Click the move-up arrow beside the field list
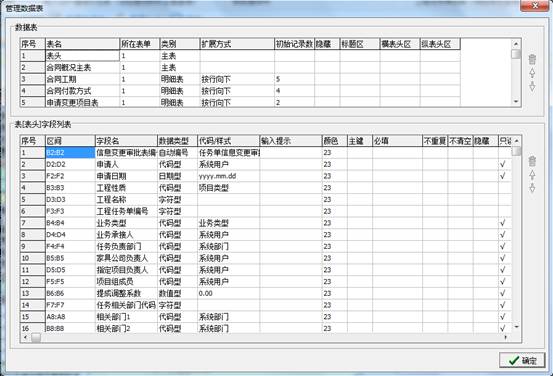 tap(532, 175)
